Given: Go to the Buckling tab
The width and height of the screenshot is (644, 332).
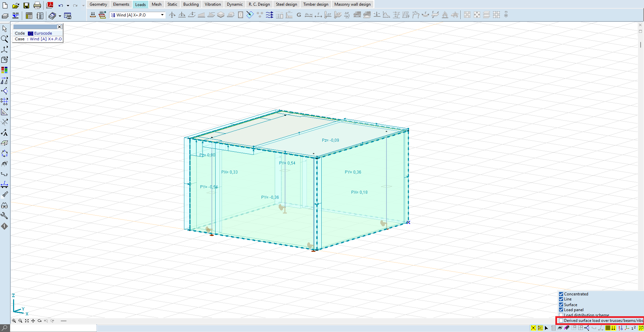Looking at the screenshot, I should click(x=191, y=4).
